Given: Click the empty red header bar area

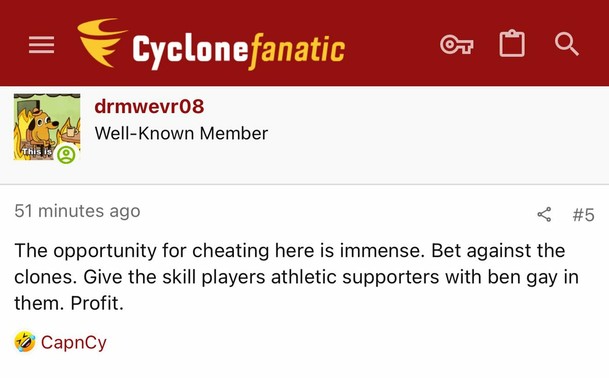Looking at the screenshot, I should (x=392, y=43).
